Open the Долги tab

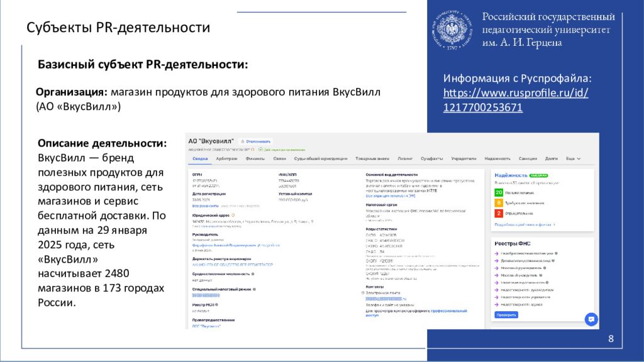click(551, 158)
